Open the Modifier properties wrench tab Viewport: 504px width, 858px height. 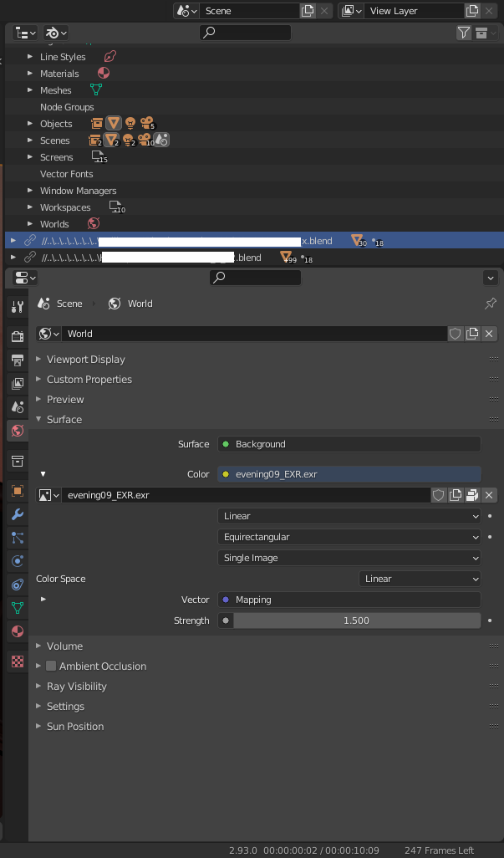pyautogui.click(x=18, y=514)
